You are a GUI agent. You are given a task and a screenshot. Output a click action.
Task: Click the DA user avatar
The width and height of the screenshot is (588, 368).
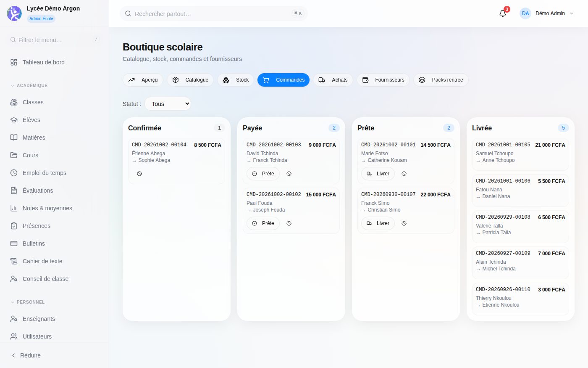tap(525, 13)
